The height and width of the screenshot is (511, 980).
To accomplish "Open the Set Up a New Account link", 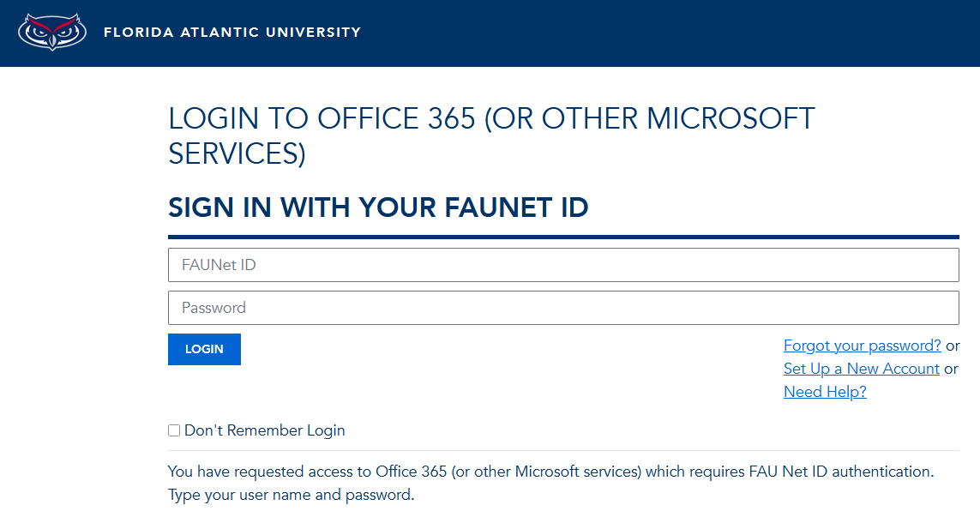I will pos(861,369).
